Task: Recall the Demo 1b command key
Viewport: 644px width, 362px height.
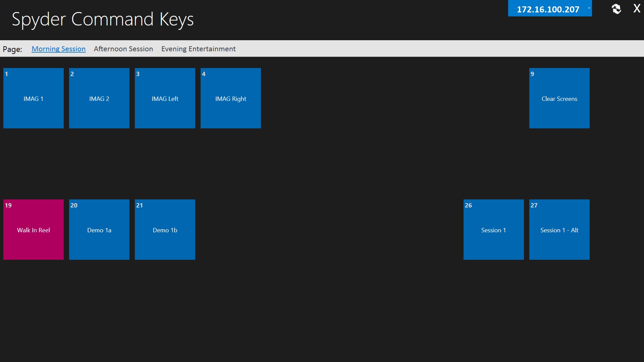Action: coord(165,230)
